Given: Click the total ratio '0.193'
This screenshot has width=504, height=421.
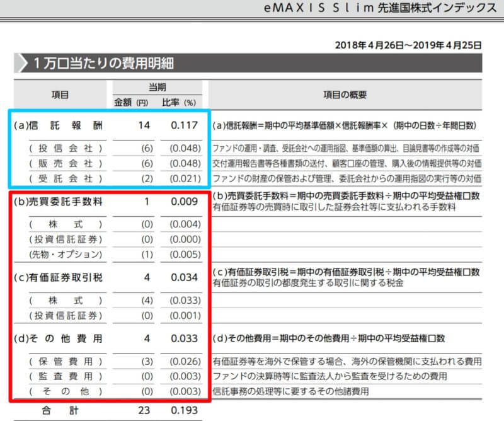Looking at the screenshot, I should pyautogui.click(x=184, y=410).
